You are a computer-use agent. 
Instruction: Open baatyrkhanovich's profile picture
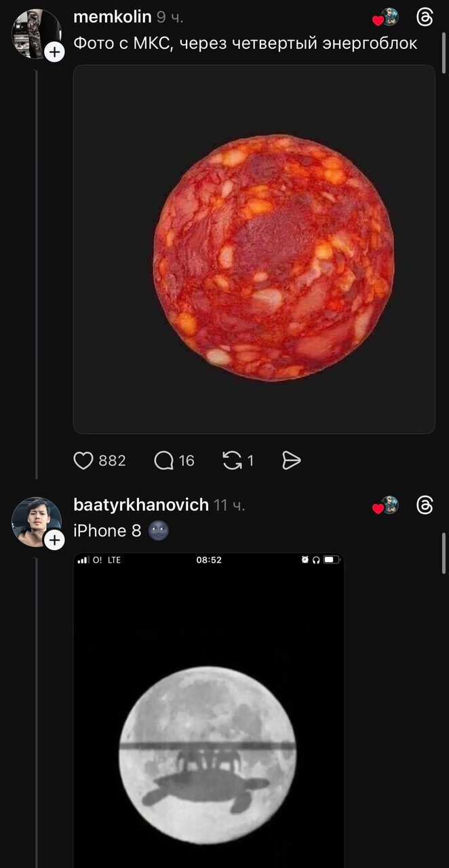pos(34,520)
